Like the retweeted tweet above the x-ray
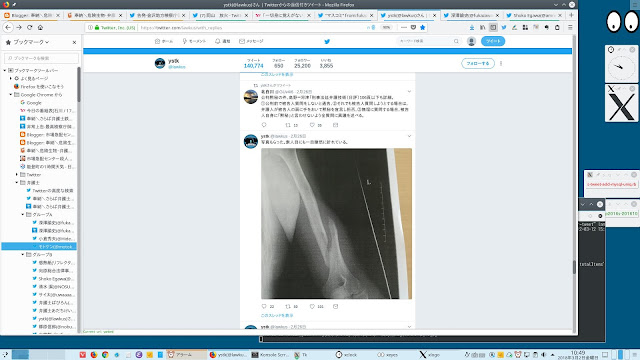Viewport: 640px width, 360px height. tap(312, 125)
